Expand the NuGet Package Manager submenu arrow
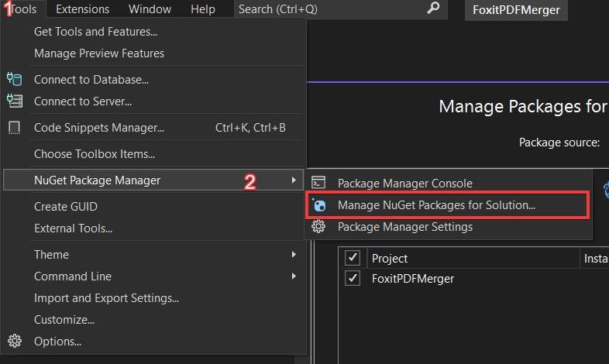The width and height of the screenshot is (609, 364). tap(294, 180)
